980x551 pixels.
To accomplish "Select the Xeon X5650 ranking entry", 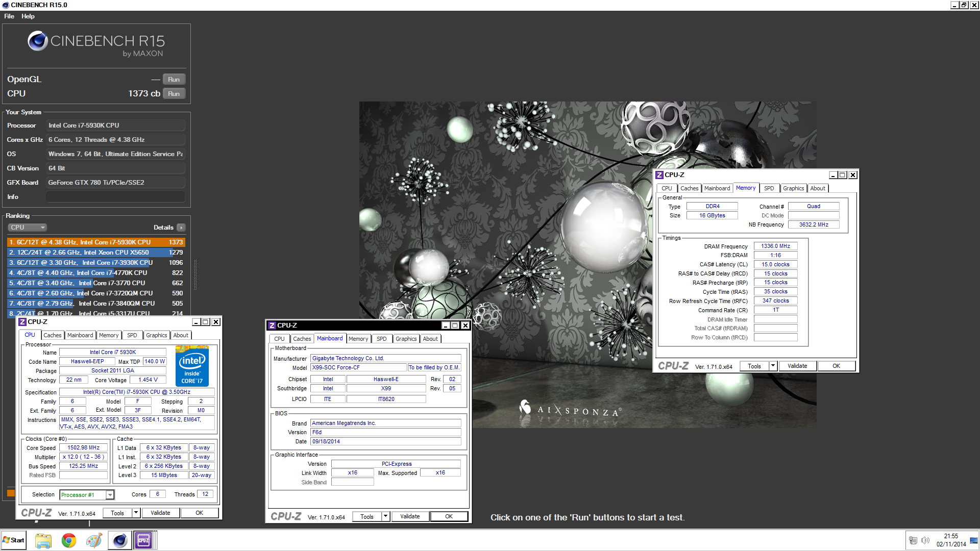I will (x=96, y=253).
